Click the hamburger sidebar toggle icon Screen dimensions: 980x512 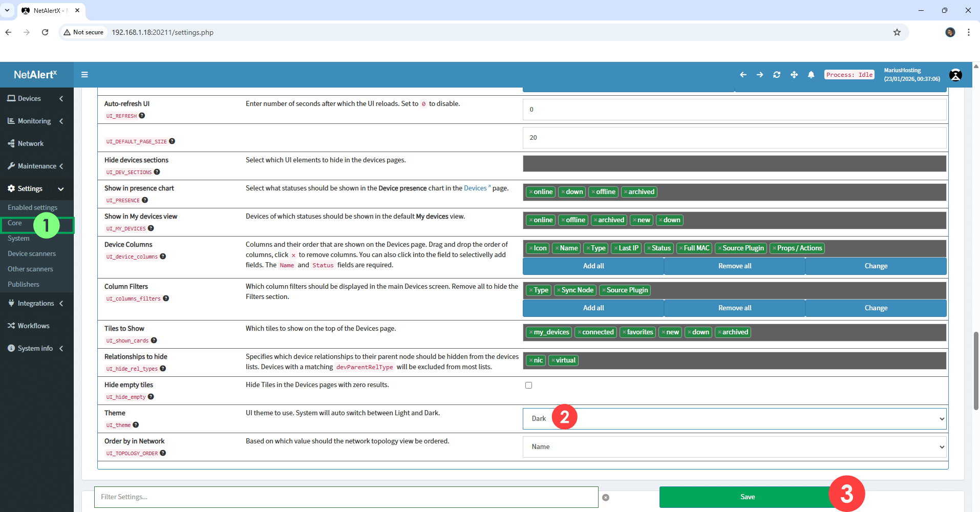pyautogui.click(x=84, y=75)
